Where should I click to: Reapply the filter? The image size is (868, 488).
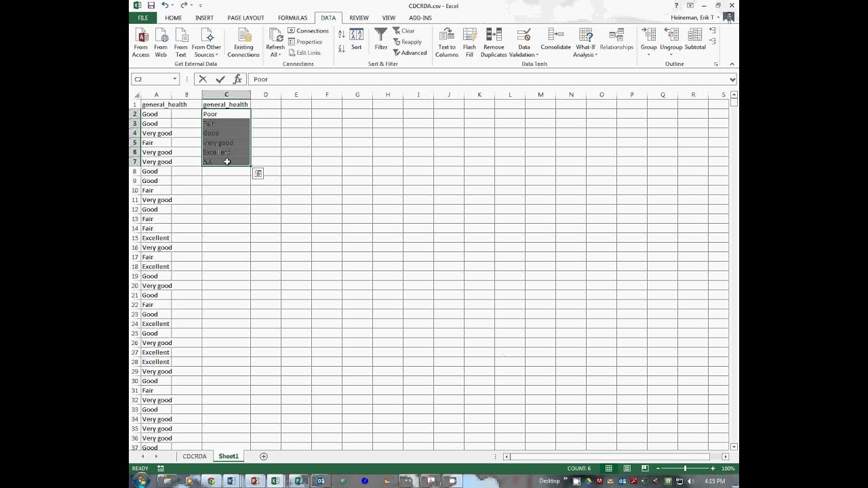[x=408, y=42]
